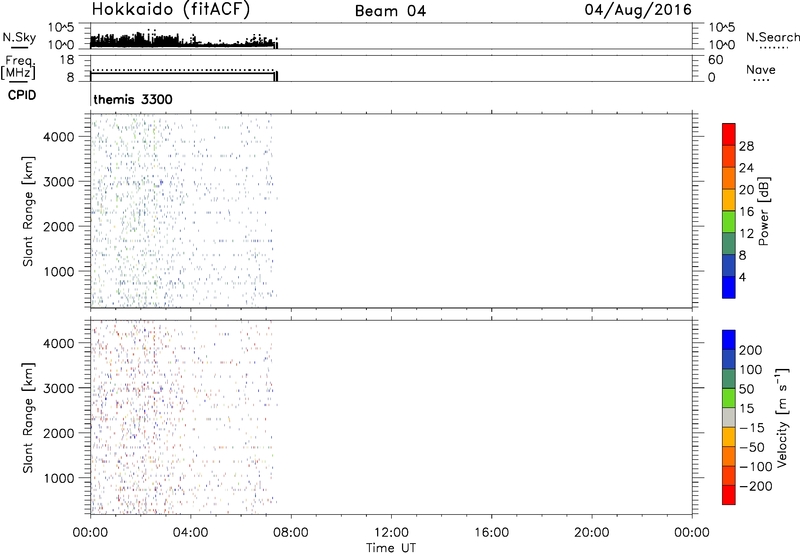Image resolution: width=800 pixels, height=554 pixels.
Task: Select the '1000' range tick of the velocity panel
Action: coord(58,478)
